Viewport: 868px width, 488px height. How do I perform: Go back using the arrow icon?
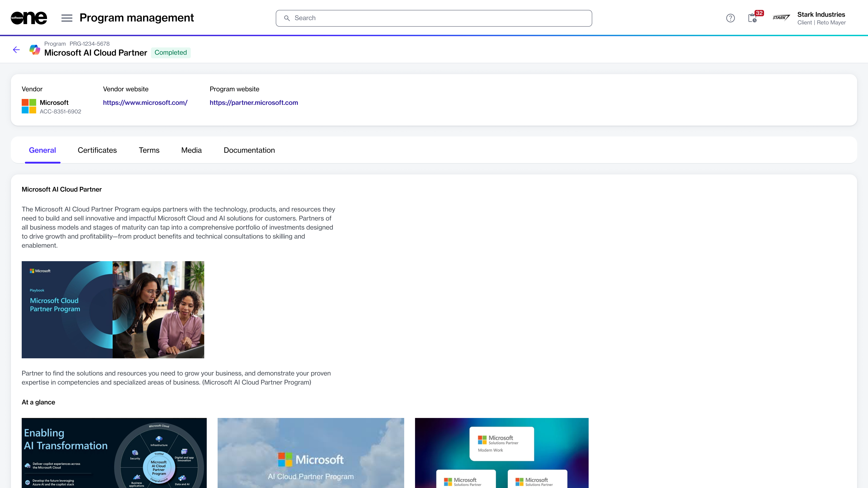point(16,50)
